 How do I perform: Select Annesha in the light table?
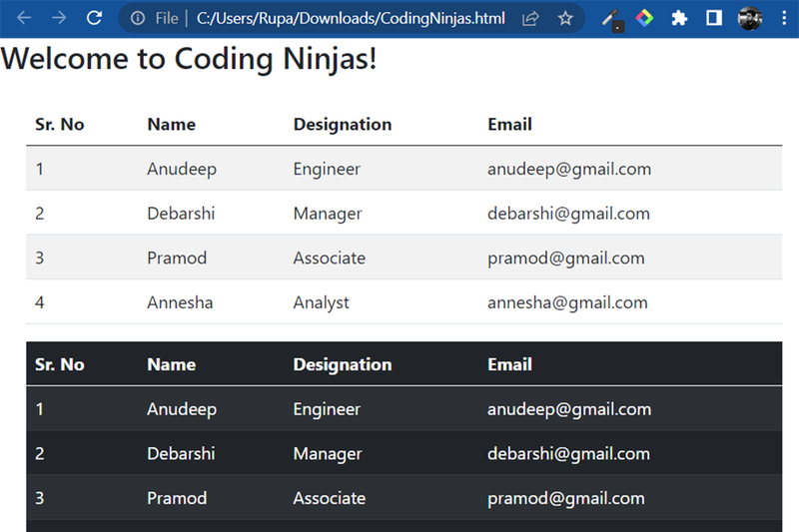[x=180, y=302]
